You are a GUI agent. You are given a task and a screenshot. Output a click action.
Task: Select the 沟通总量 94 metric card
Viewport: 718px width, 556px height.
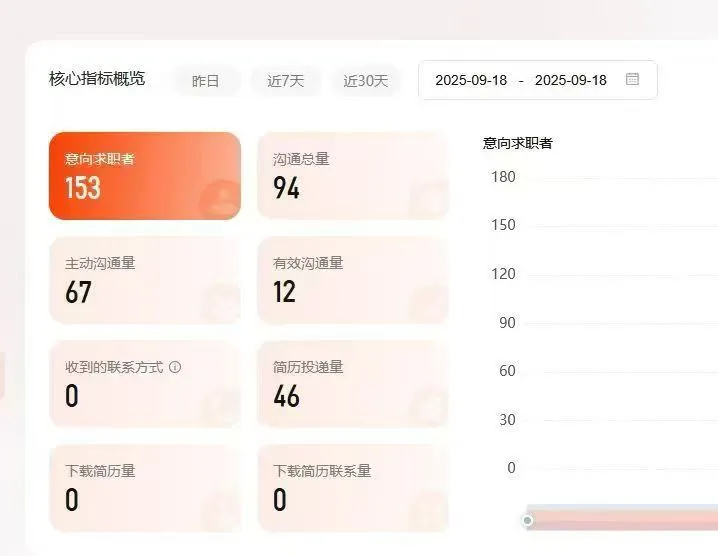pyautogui.click(x=353, y=176)
